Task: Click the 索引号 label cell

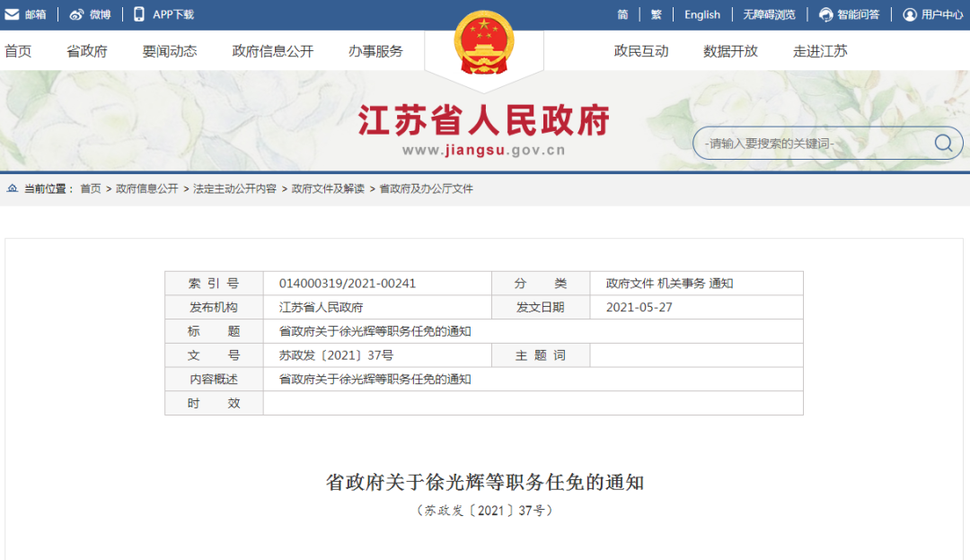Action: pos(214,283)
